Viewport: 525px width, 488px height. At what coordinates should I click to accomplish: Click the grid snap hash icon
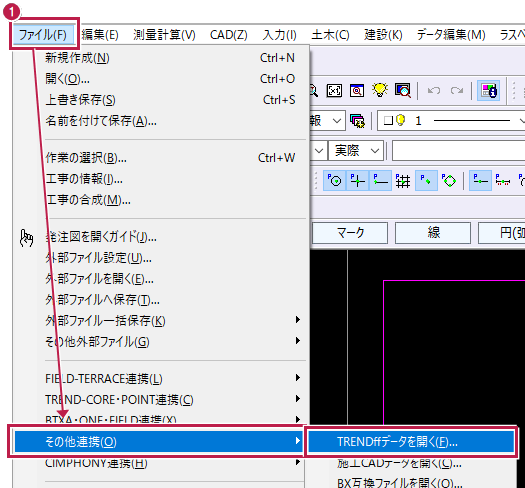(x=403, y=181)
